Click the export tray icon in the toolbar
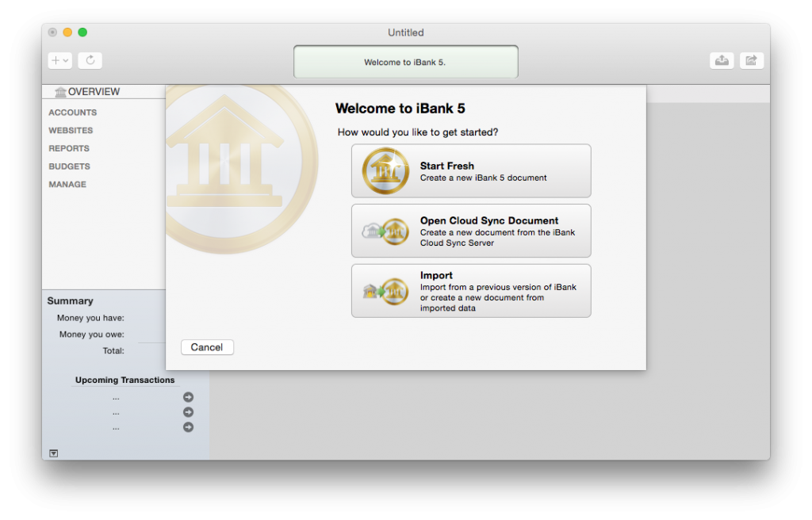The height and width of the screenshot is (520, 812). pos(722,60)
